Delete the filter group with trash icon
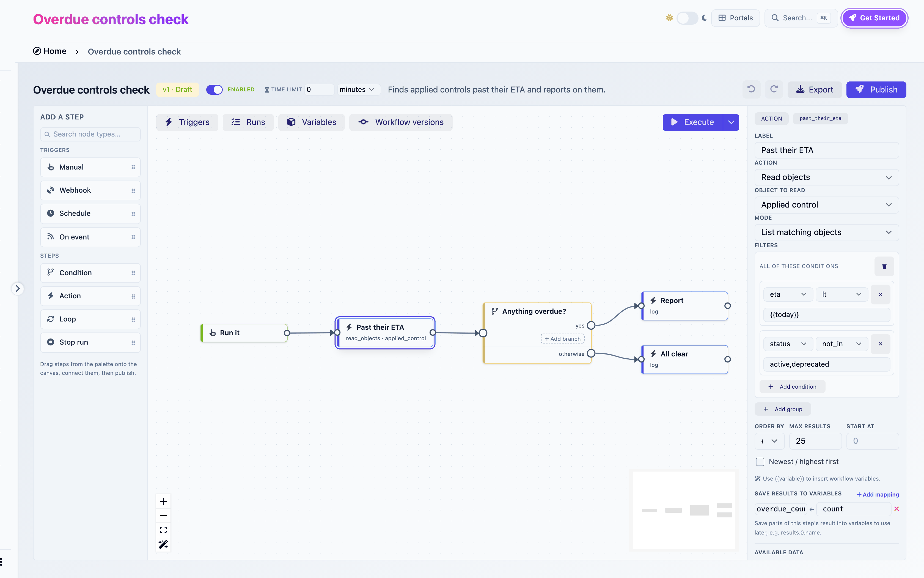 tap(884, 266)
